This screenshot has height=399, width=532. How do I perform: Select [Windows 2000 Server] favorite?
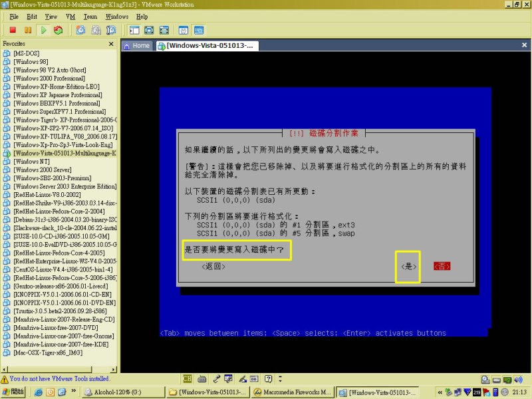(43, 170)
